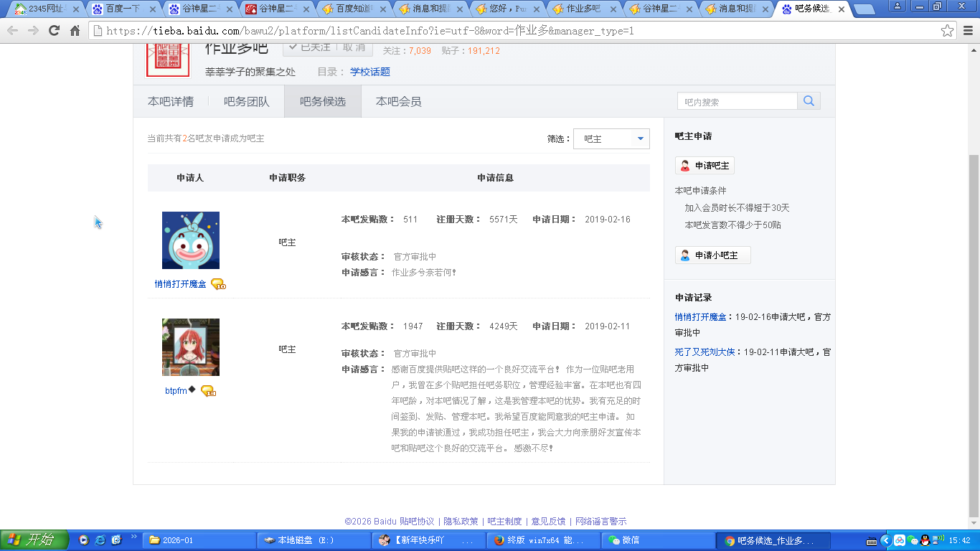Click the magnifier search icon in 吧内搜索
The width and height of the screenshot is (980, 551).
click(x=809, y=101)
